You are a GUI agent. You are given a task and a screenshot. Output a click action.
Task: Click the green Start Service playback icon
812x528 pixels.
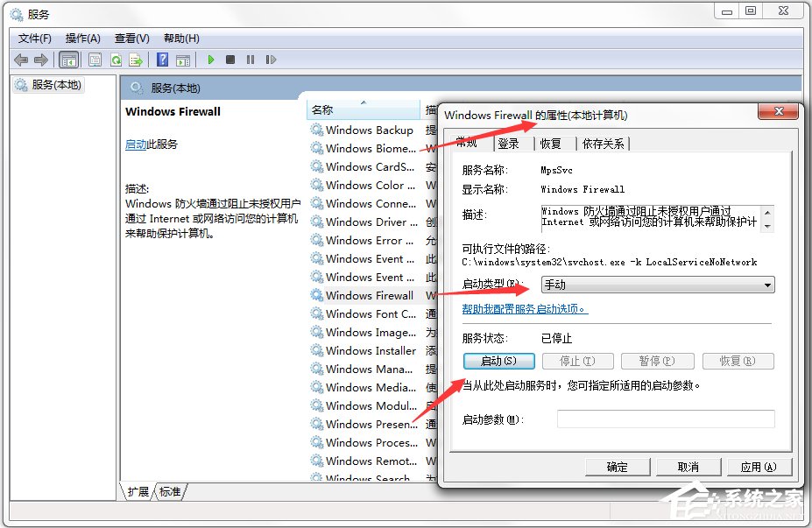[210, 59]
